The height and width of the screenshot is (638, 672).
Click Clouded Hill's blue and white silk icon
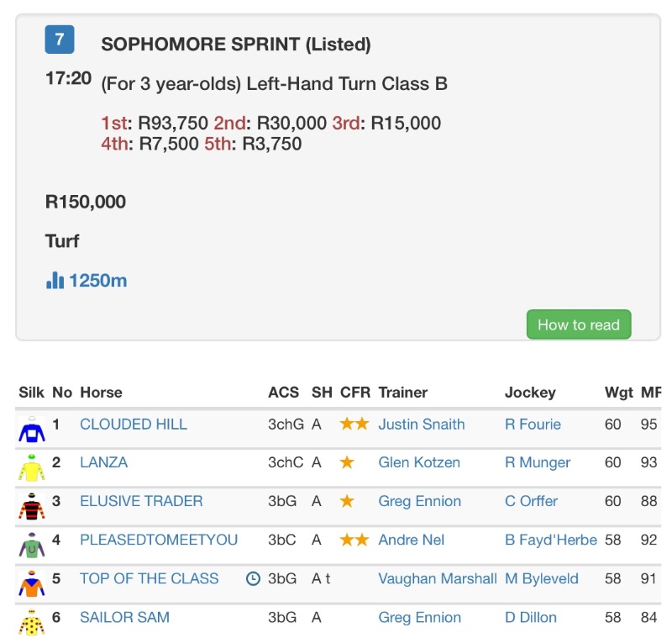pos(32,430)
